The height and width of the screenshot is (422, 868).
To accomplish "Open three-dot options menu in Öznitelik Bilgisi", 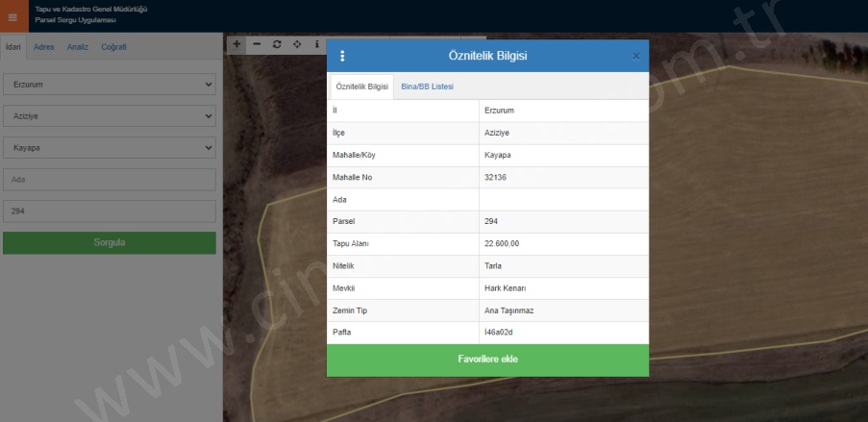I will (342, 56).
